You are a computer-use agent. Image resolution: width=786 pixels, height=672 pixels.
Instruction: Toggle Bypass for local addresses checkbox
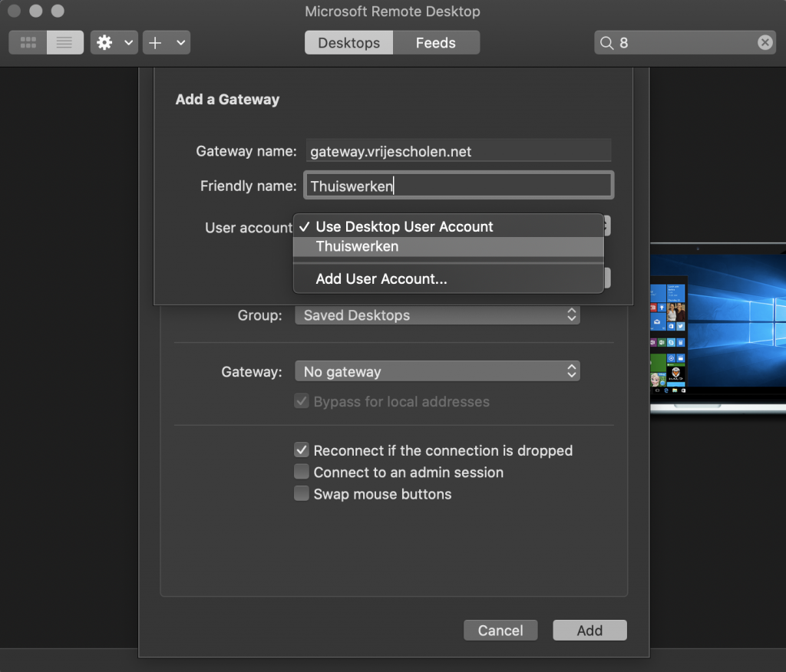[x=301, y=401]
